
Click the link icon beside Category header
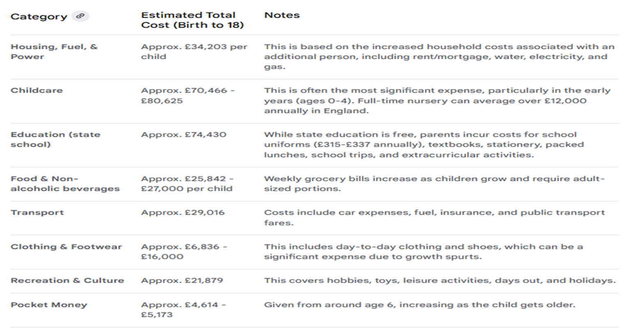80,16
